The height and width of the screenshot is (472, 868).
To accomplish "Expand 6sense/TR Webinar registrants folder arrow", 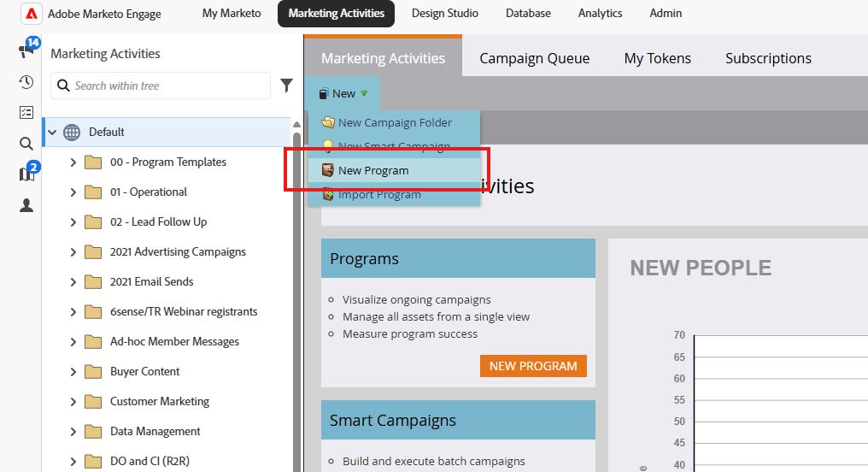I will click(x=73, y=312).
